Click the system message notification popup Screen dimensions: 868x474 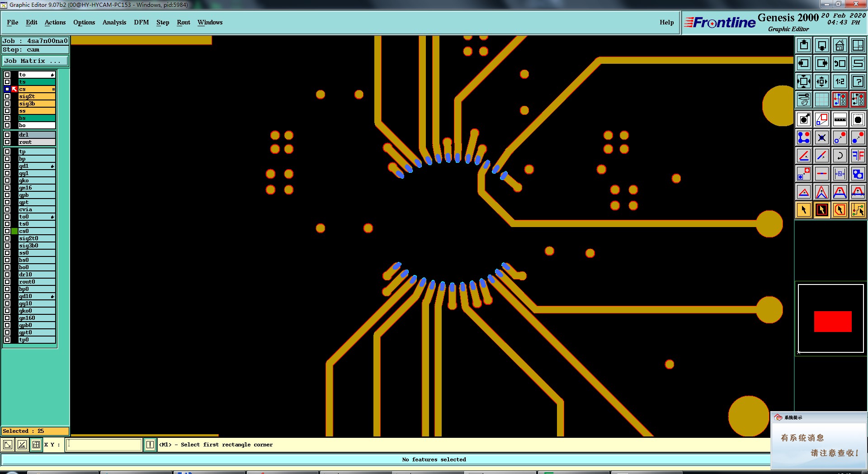[819, 440]
